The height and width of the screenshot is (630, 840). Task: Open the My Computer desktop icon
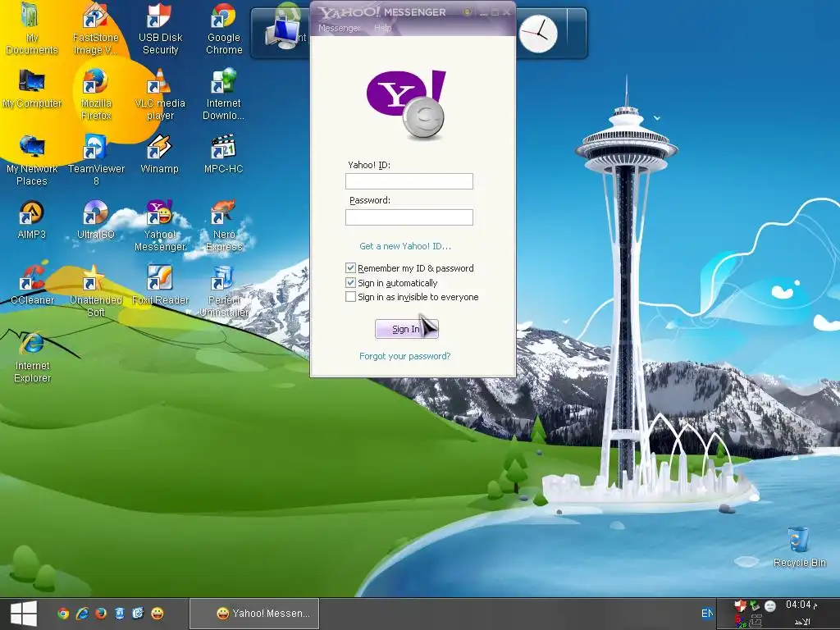[32, 89]
